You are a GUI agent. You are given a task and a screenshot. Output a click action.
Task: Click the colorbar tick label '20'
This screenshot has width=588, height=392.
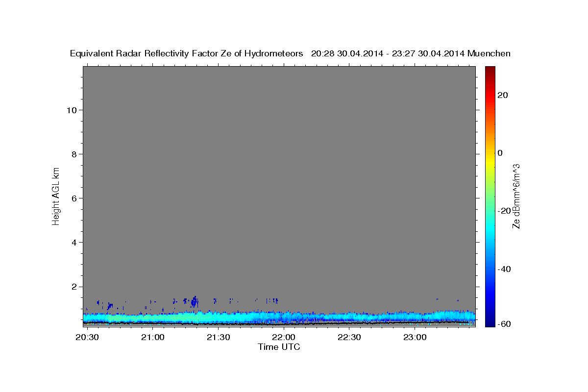click(x=503, y=95)
